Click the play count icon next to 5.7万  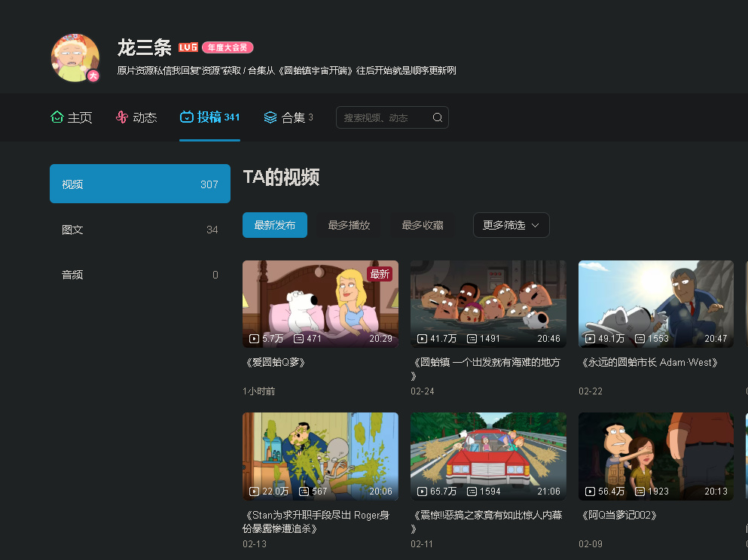[x=255, y=339]
